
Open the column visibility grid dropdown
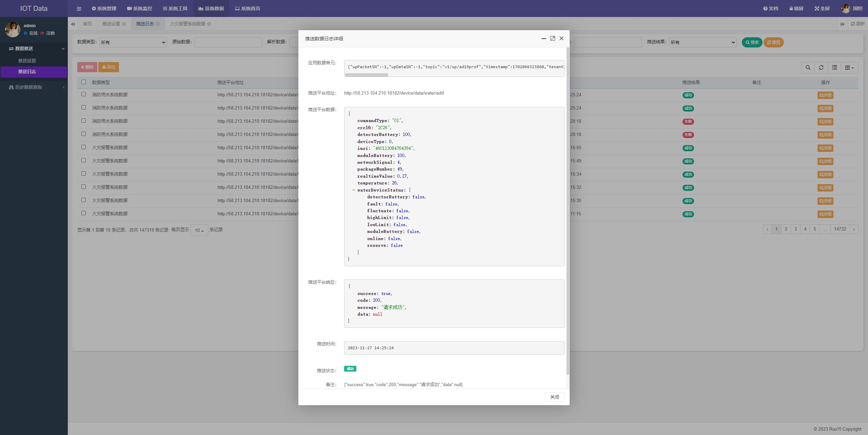pos(849,67)
